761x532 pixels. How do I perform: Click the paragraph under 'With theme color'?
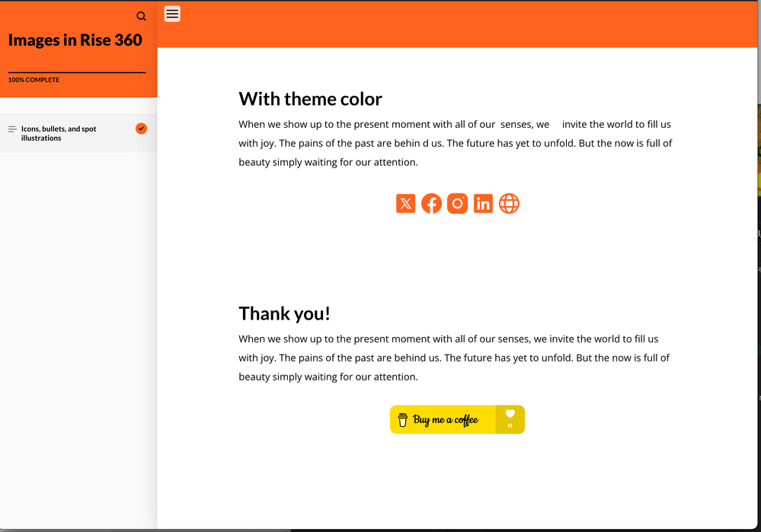pos(455,143)
